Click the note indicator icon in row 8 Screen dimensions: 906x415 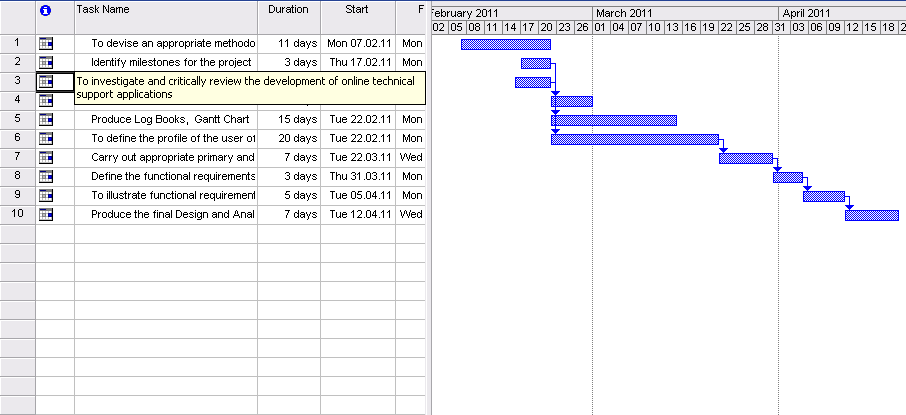click(x=46, y=177)
